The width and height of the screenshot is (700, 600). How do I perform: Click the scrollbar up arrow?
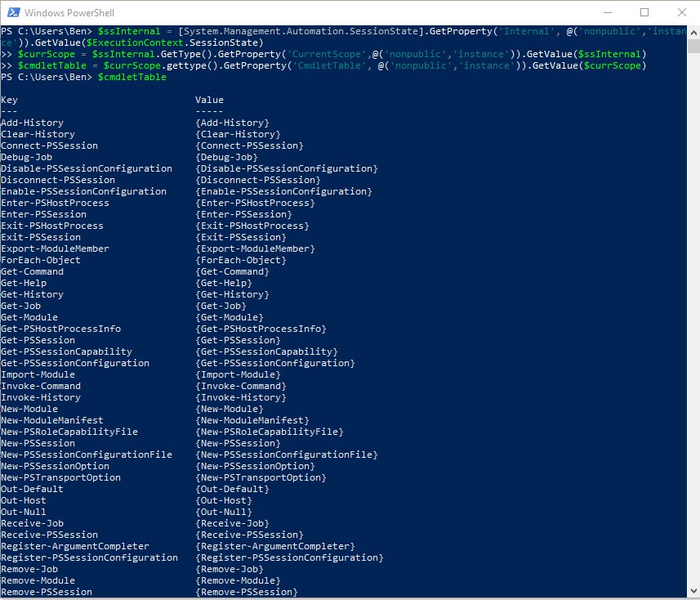(x=693, y=33)
